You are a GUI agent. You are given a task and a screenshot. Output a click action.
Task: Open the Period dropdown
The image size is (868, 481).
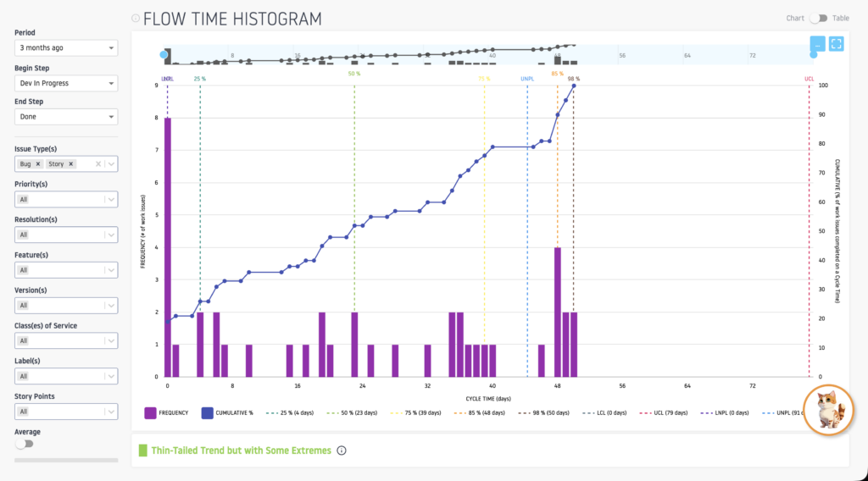pyautogui.click(x=66, y=48)
